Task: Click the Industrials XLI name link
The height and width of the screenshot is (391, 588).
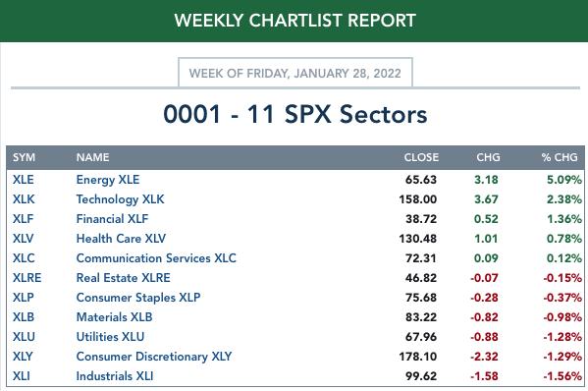Action: coord(115,376)
